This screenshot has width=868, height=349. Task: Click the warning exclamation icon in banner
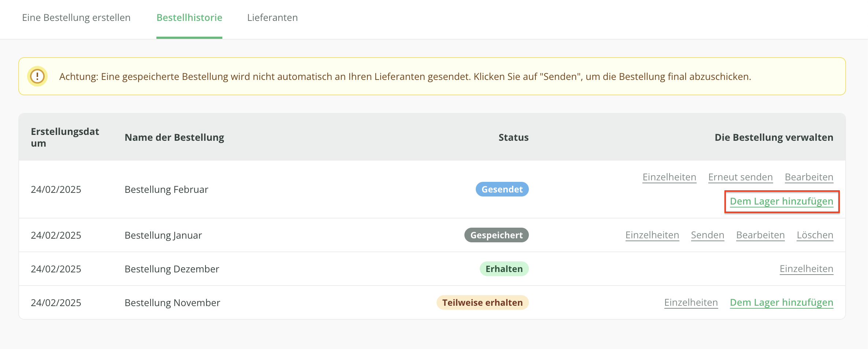coord(37,76)
